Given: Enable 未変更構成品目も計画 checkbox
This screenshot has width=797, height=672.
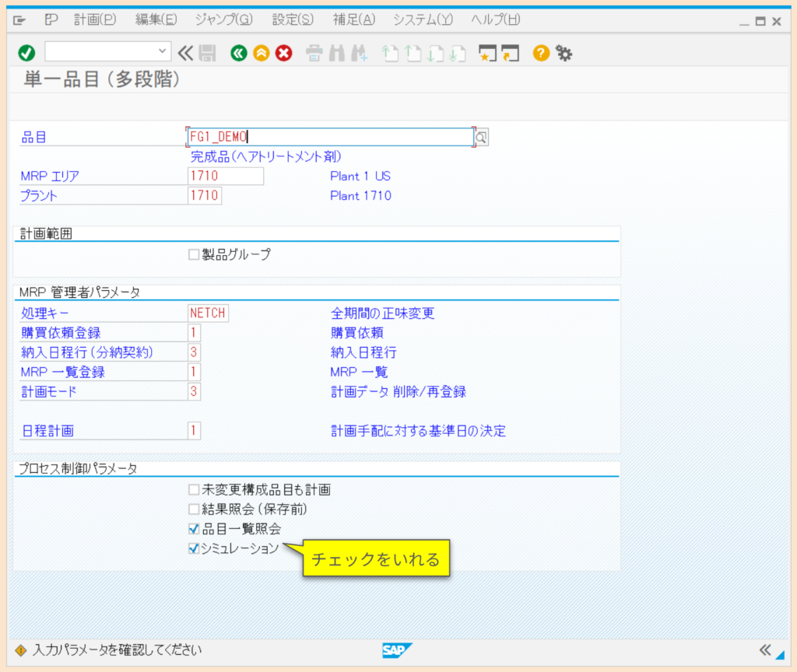Looking at the screenshot, I should 194,490.
